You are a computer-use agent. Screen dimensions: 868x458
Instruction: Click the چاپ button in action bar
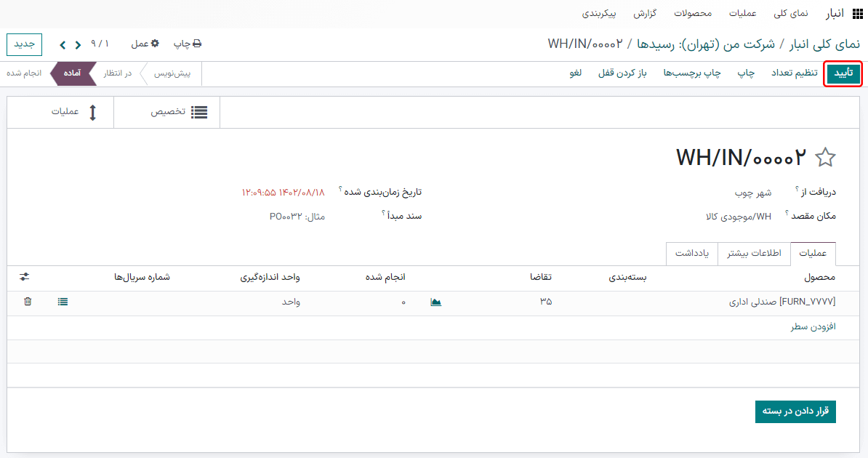(746, 73)
